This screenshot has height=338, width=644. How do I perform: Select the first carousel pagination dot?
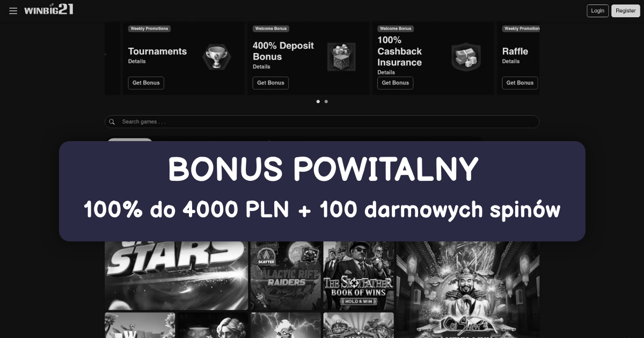tap(318, 101)
